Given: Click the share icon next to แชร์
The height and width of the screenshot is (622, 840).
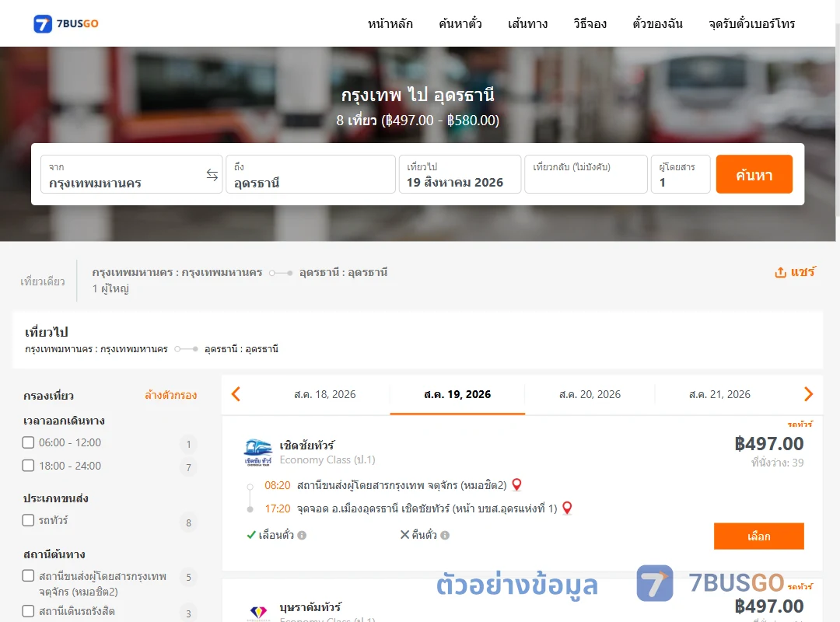Looking at the screenshot, I should (x=780, y=272).
